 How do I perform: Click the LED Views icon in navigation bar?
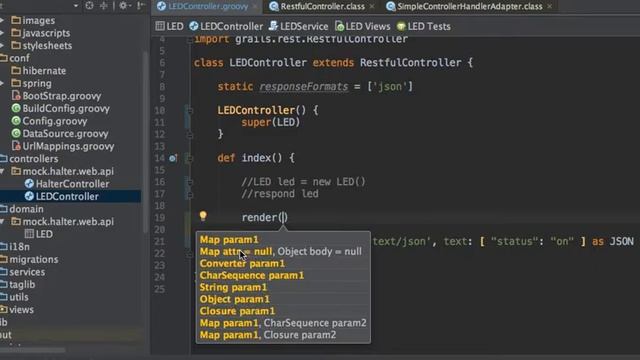tap(339, 26)
